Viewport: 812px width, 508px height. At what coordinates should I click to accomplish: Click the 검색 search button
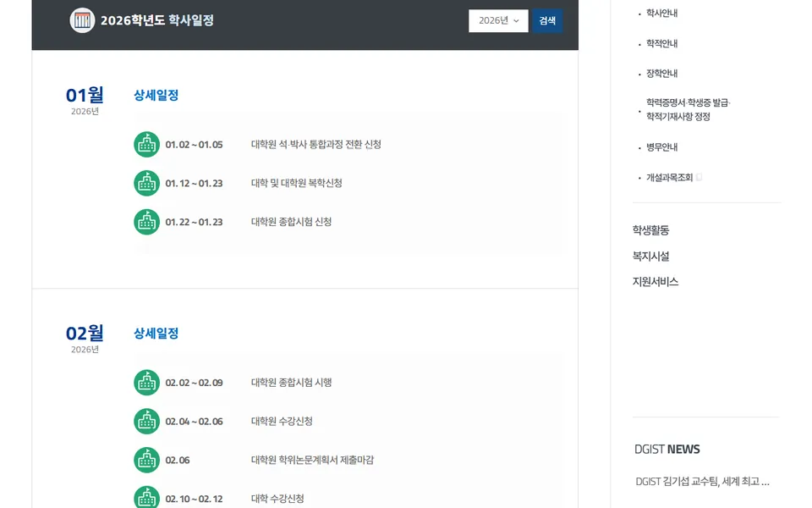[547, 20]
